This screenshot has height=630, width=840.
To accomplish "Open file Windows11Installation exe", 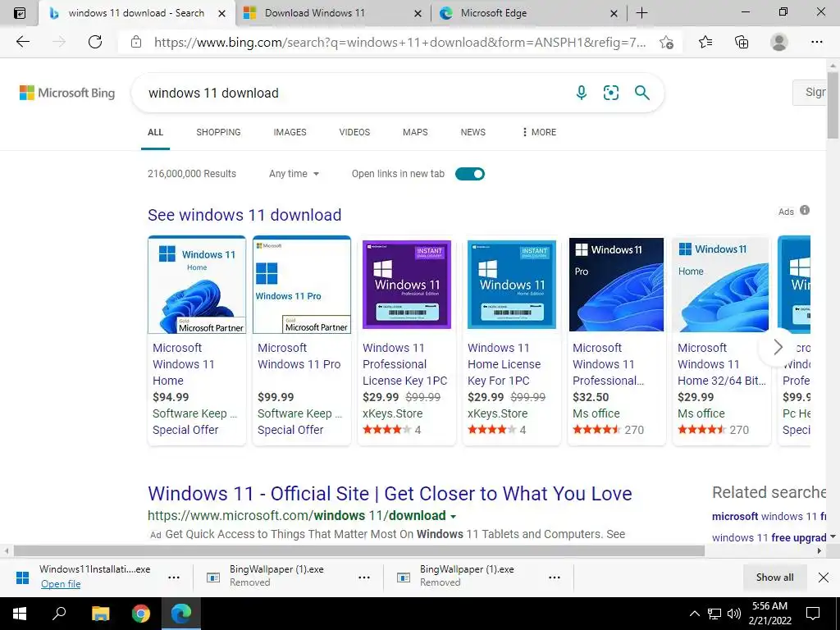I will pos(61,584).
